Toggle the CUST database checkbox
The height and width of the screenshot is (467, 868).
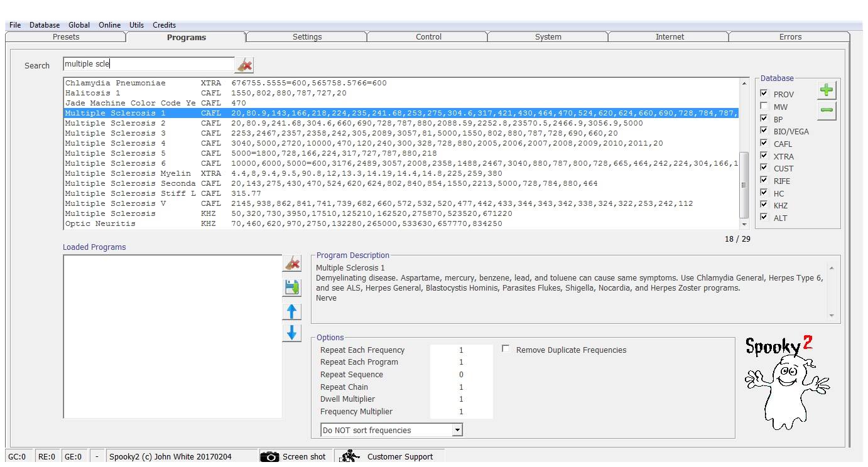coord(764,168)
